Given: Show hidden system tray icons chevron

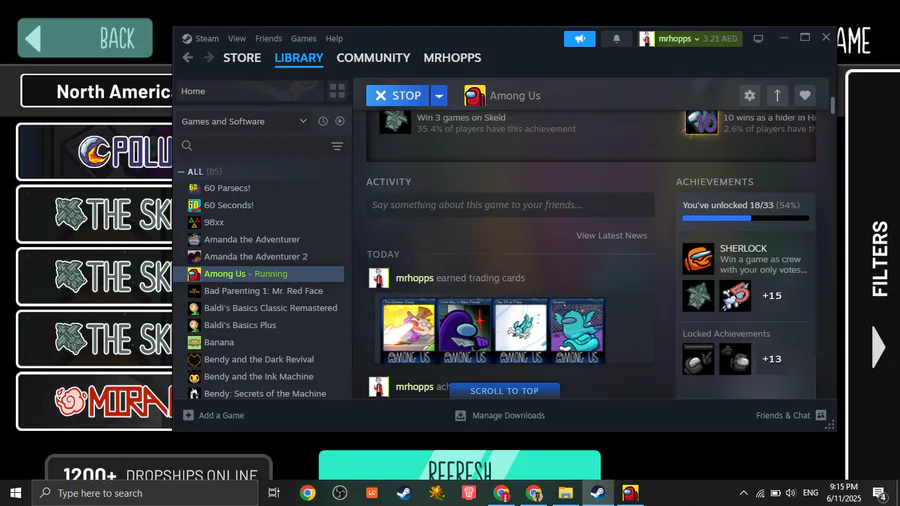Looking at the screenshot, I should [743, 493].
